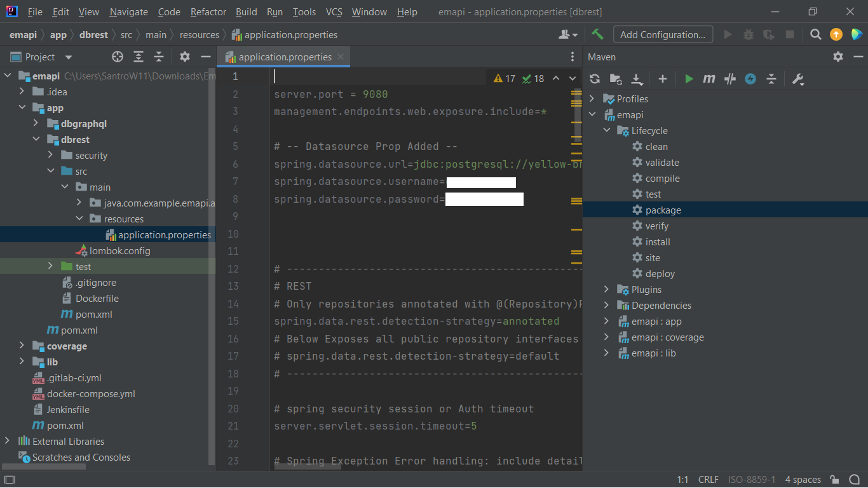Toggle Skip Tests mode in Maven toolbar

[750, 79]
